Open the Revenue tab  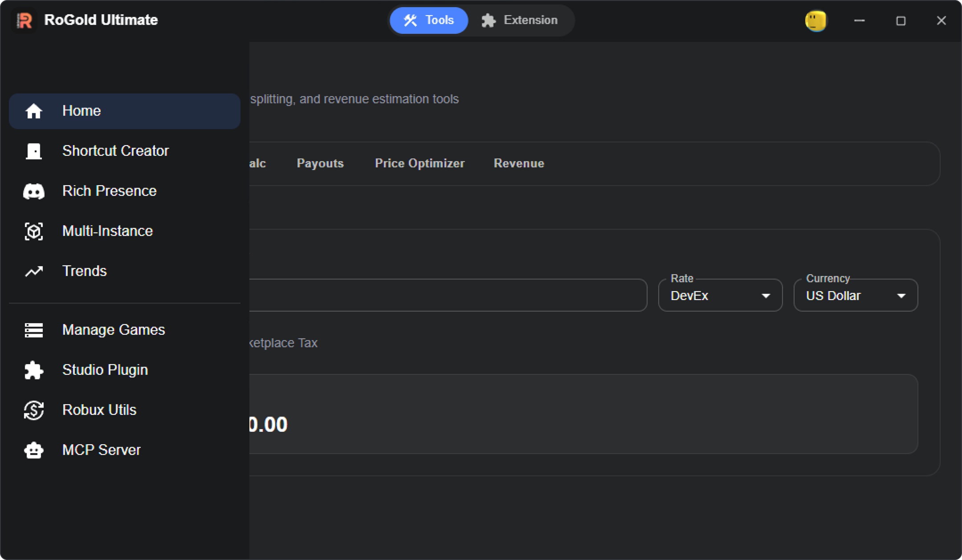coord(519,163)
